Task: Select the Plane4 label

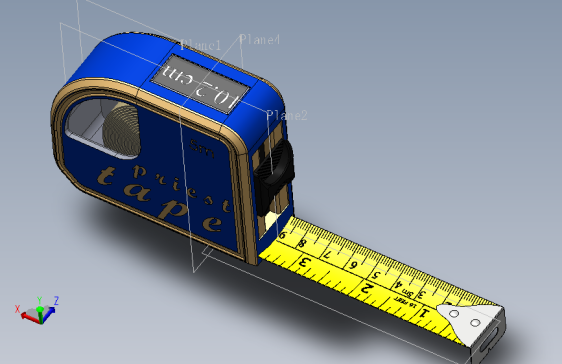Action: click(x=259, y=39)
